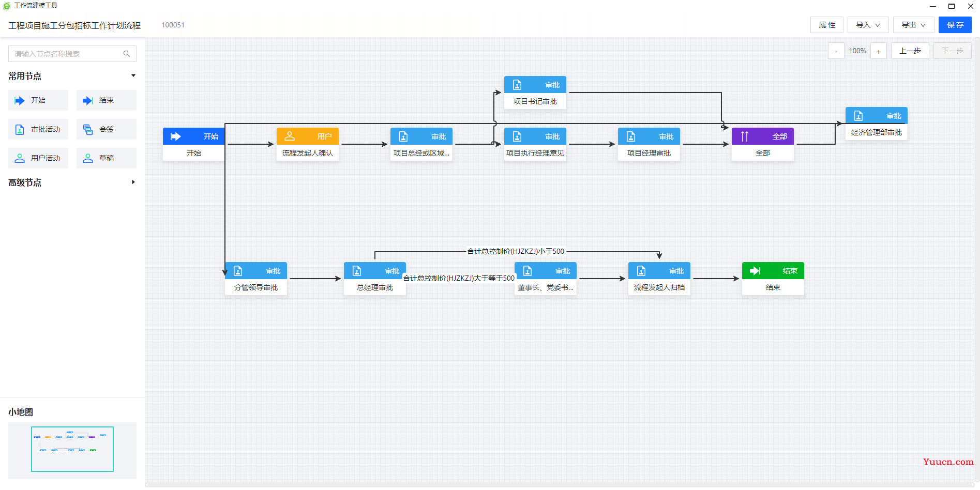Click the 属性 button
This screenshot has width=980, height=490.
click(827, 25)
